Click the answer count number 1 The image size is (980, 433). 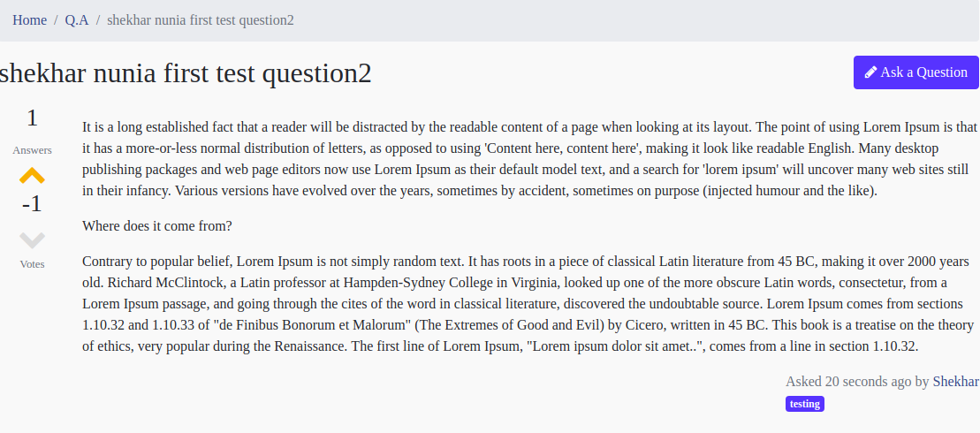(32, 118)
